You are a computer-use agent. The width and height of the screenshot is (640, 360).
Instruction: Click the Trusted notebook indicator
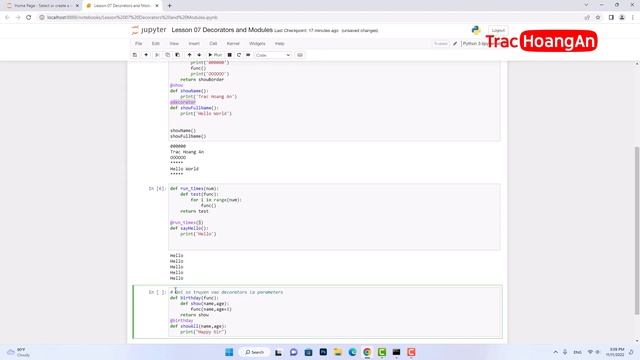tap(441, 43)
